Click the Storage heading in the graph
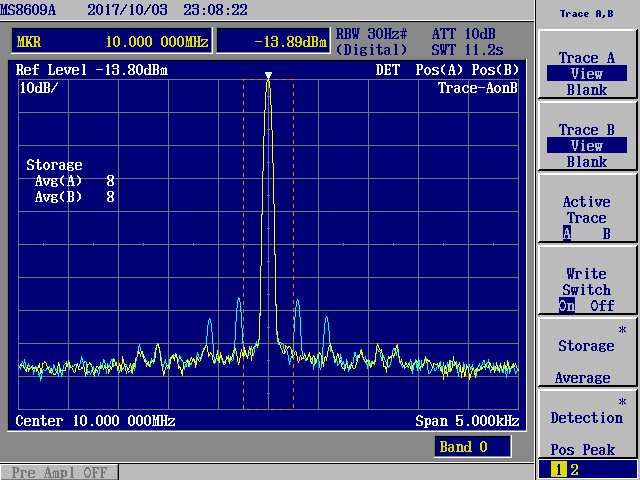The height and width of the screenshot is (480, 640). pos(54,165)
